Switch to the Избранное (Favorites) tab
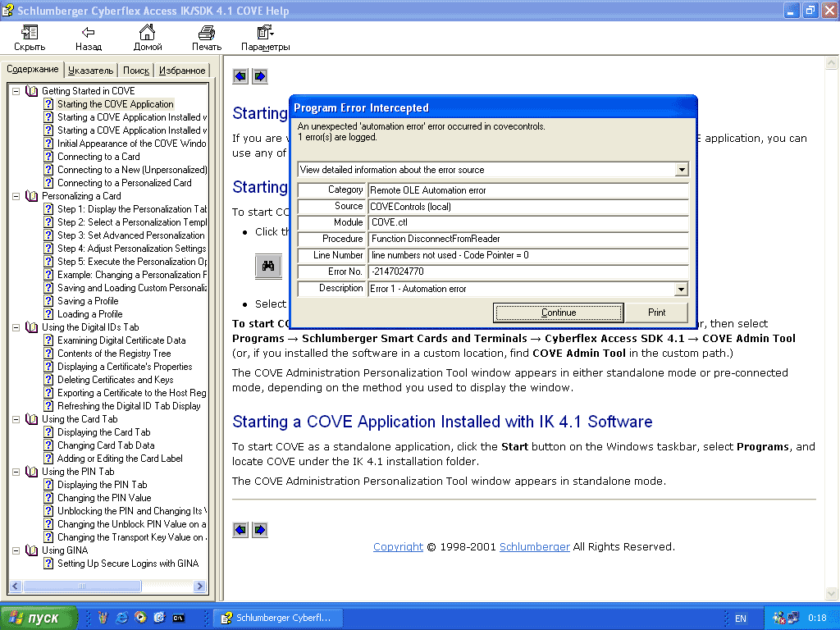 [x=182, y=71]
